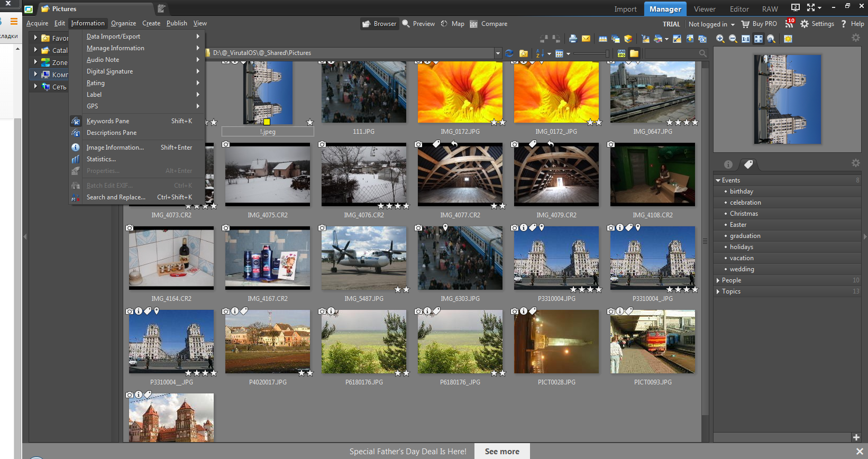
Task: Select the IMG_5487.JPG airplane thumbnail
Action: (x=364, y=258)
